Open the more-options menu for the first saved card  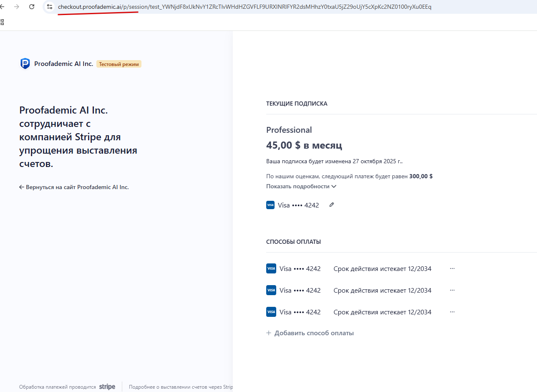pyautogui.click(x=452, y=268)
